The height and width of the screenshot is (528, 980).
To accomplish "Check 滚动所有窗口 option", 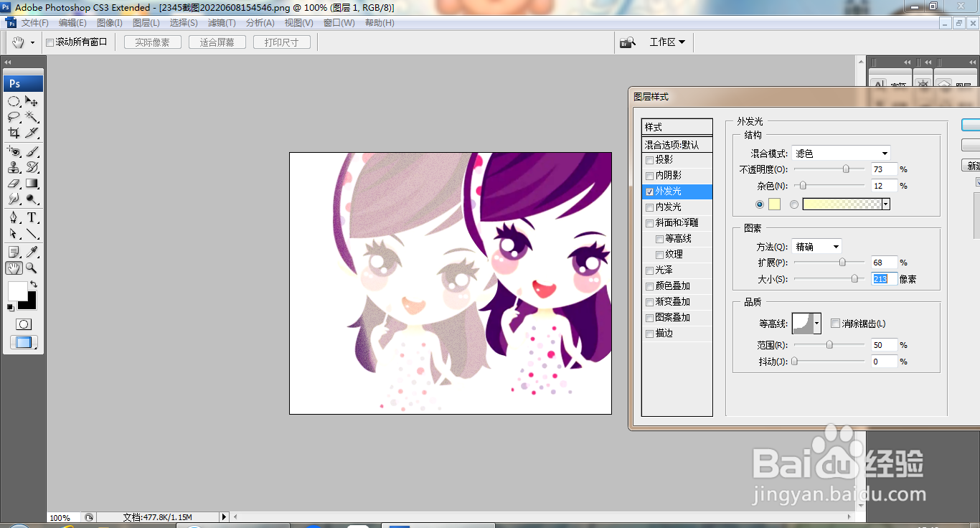I will coord(50,42).
